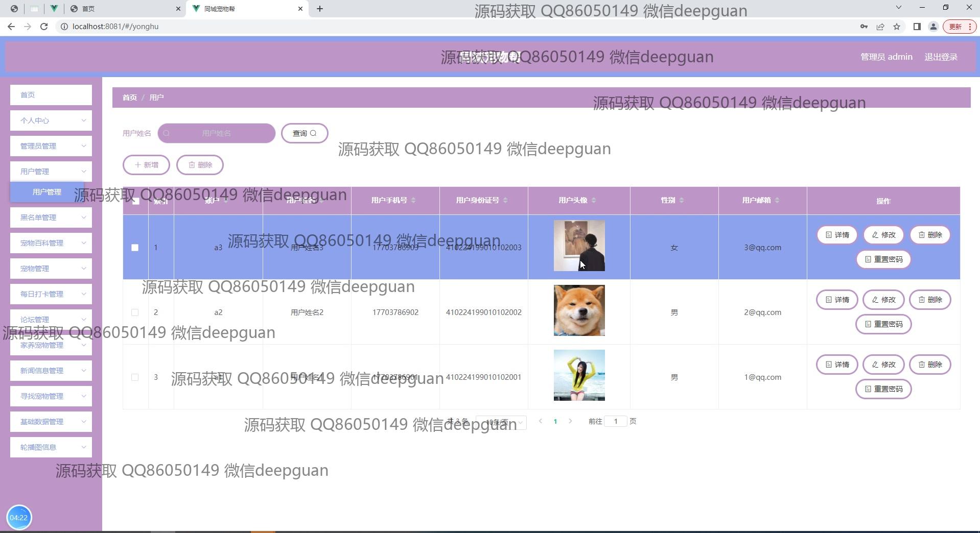Open the saved passwords key icon
The image size is (980, 533).
click(864, 27)
